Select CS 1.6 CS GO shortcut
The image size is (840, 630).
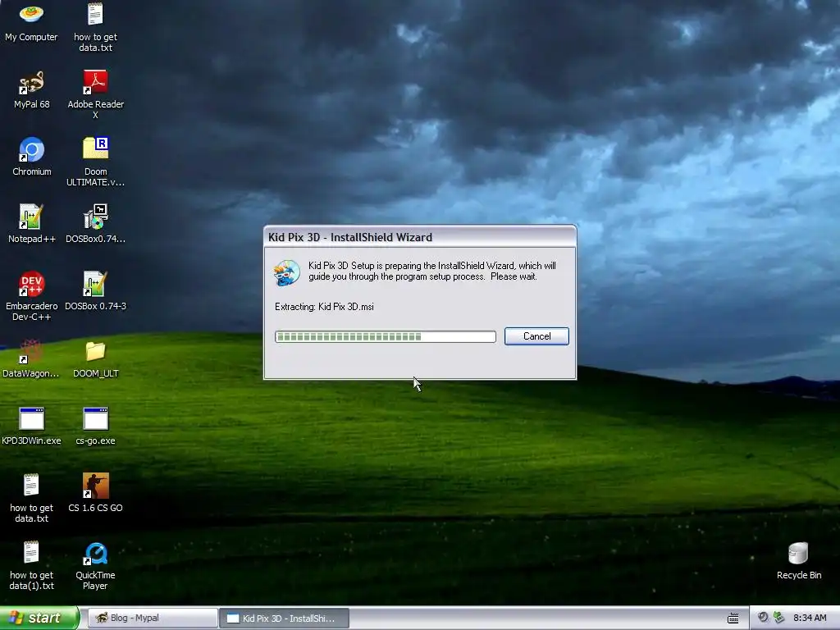pyautogui.click(x=95, y=493)
